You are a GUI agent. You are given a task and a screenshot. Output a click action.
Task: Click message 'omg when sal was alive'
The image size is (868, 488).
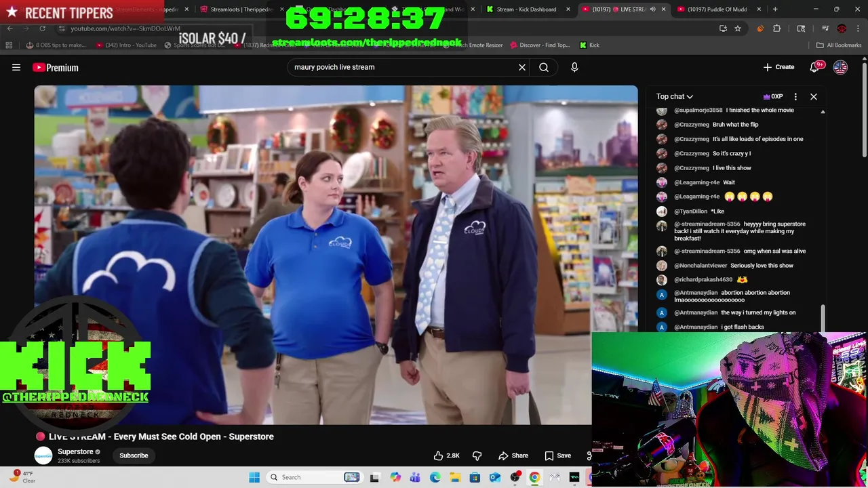(x=774, y=251)
